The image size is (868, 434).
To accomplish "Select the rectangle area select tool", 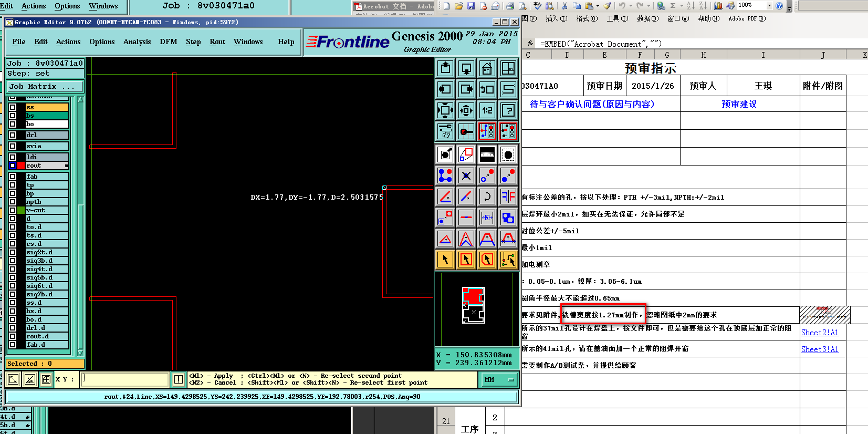I will [x=466, y=260].
